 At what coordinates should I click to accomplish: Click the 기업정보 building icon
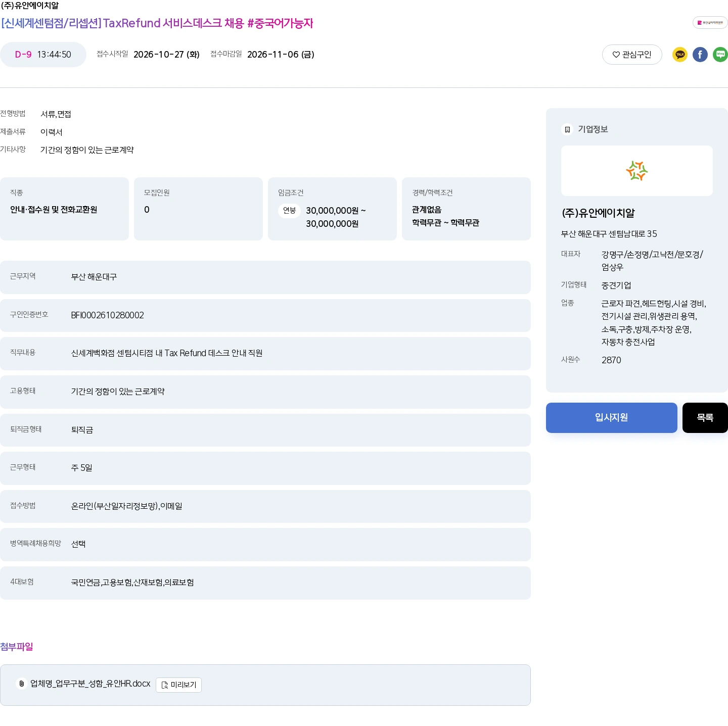point(567,130)
